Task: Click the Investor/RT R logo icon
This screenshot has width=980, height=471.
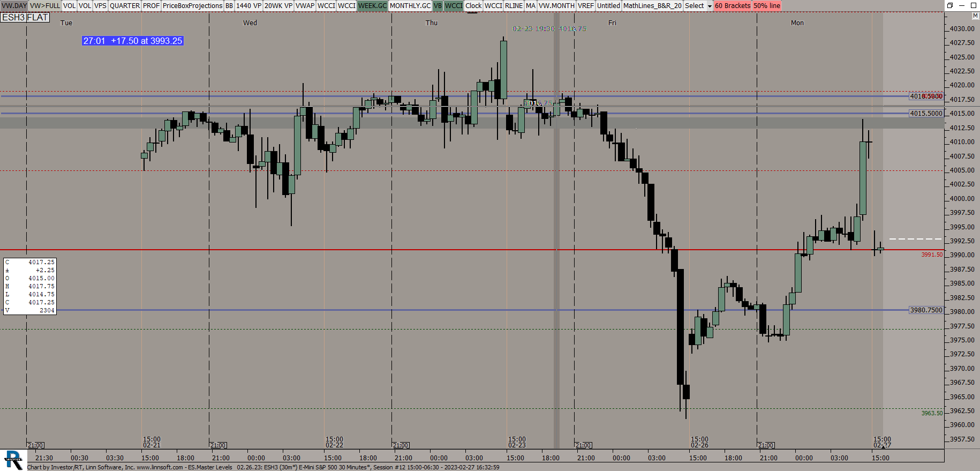Action: click(13, 460)
